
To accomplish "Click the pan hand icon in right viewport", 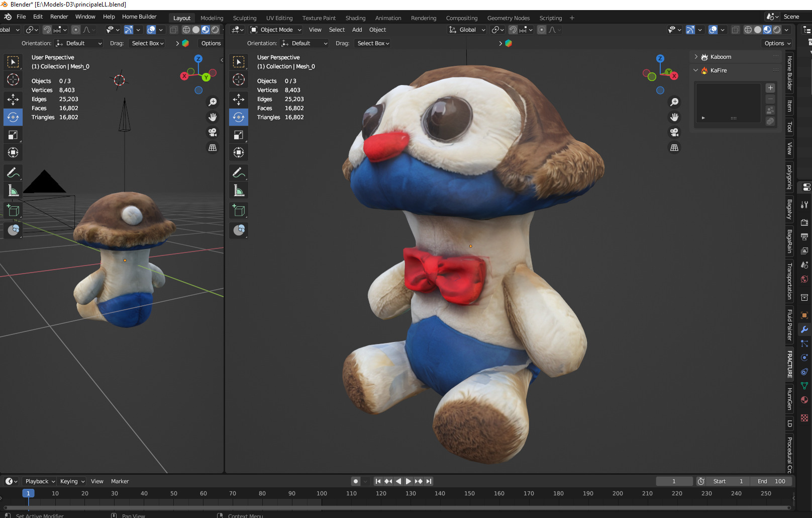I will pyautogui.click(x=674, y=117).
